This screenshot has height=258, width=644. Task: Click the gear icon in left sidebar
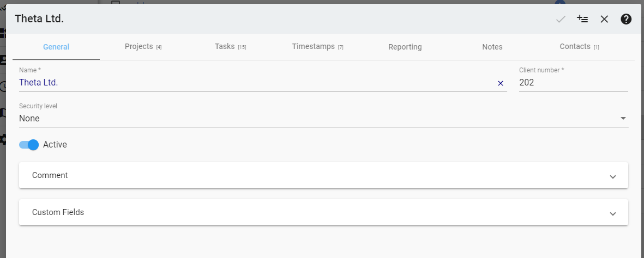[x=3, y=139]
